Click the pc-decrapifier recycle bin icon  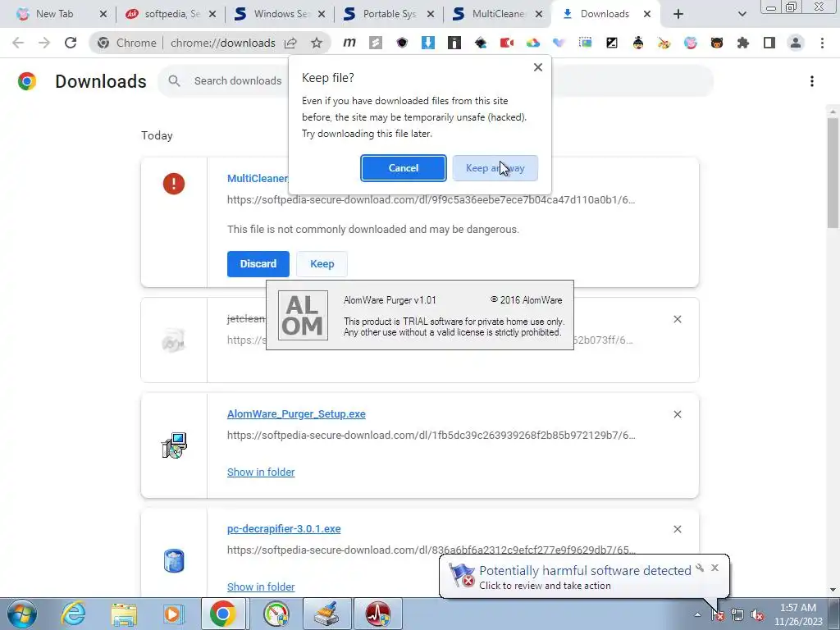[174, 561]
